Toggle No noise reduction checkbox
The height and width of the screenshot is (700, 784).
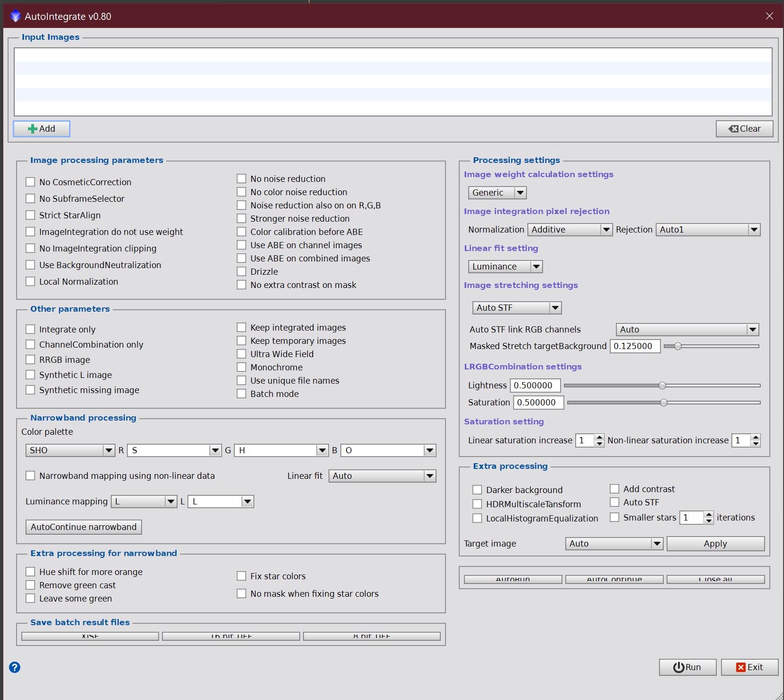coord(241,179)
